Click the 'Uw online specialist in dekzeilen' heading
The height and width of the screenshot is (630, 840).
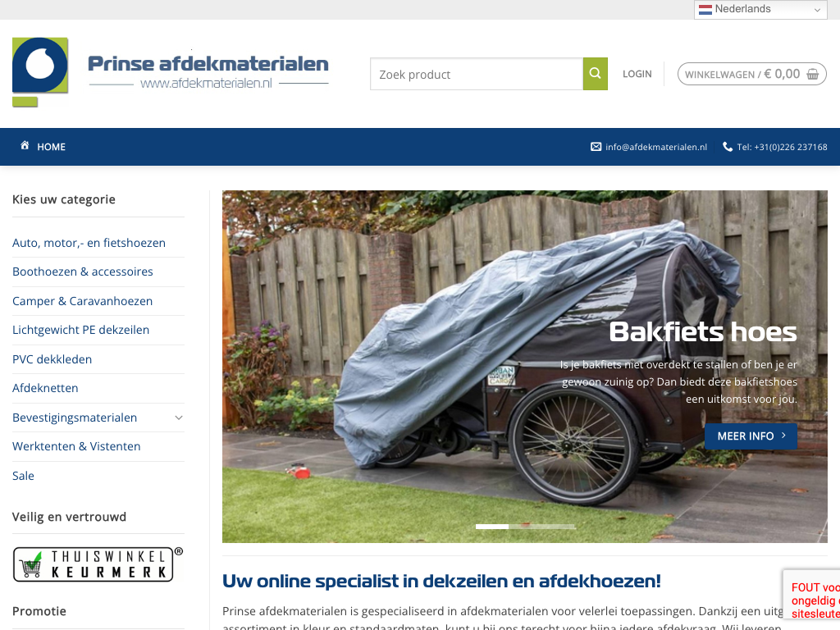441,581
